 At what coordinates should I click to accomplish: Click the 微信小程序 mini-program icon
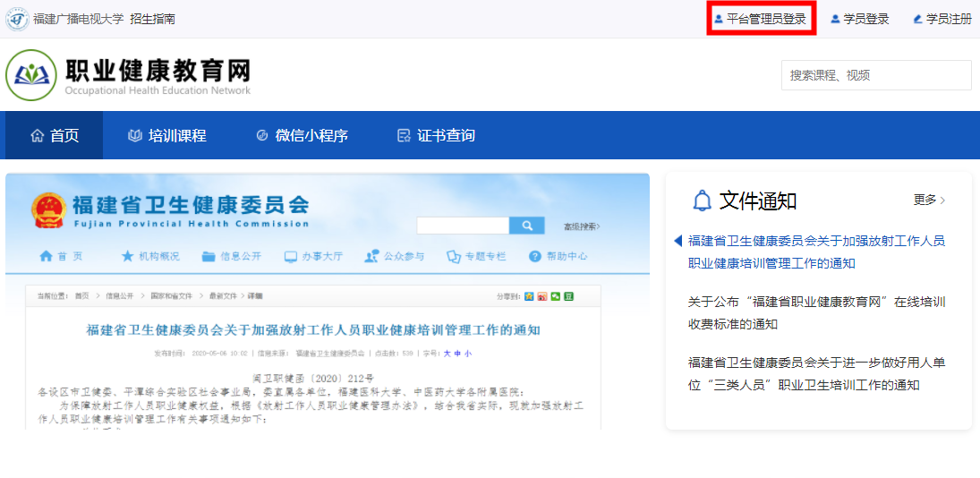point(262,136)
